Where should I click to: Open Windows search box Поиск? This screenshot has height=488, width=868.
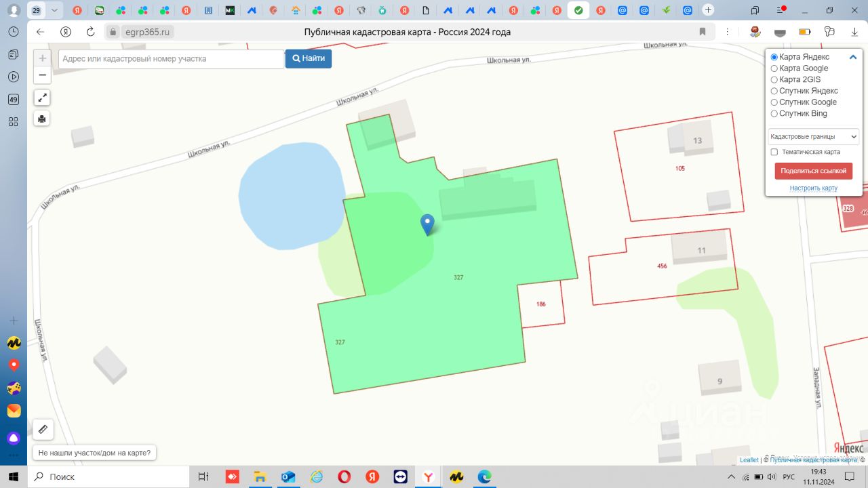pyautogui.click(x=108, y=476)
